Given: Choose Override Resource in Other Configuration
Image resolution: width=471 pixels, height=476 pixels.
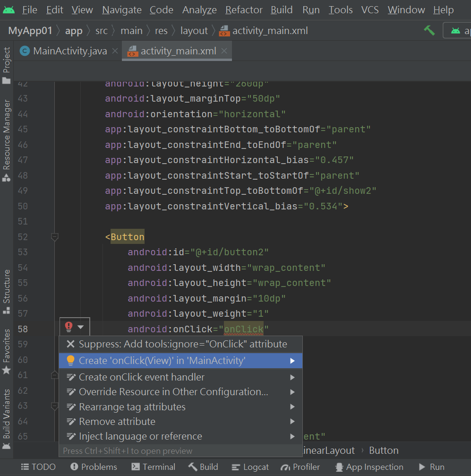Looking at the screenshot, I should 180,392.
